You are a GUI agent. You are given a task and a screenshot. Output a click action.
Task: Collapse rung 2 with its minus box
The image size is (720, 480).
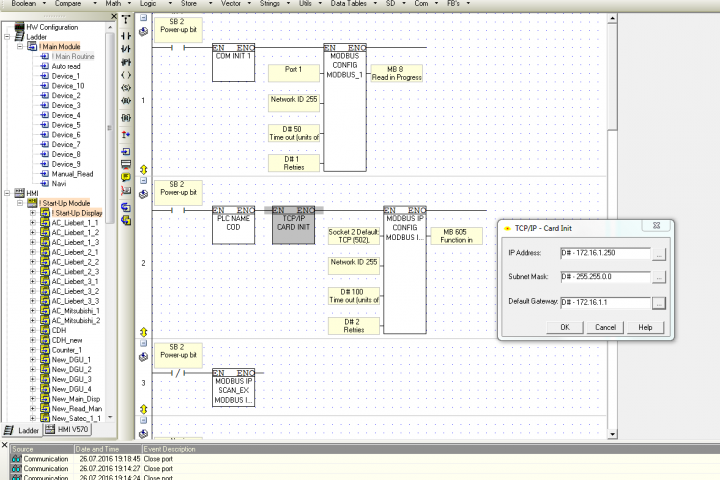click(143, 181)
